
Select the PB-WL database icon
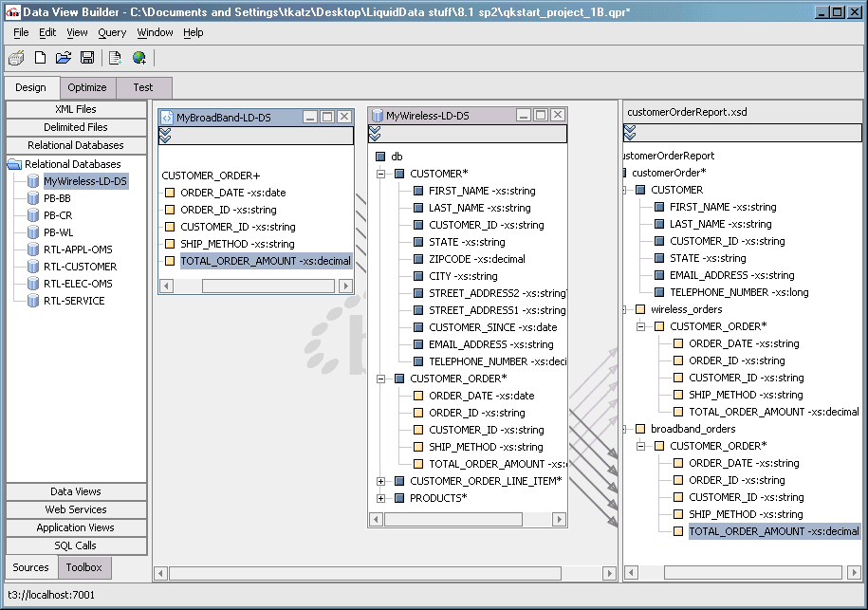(x=33, y=232)
